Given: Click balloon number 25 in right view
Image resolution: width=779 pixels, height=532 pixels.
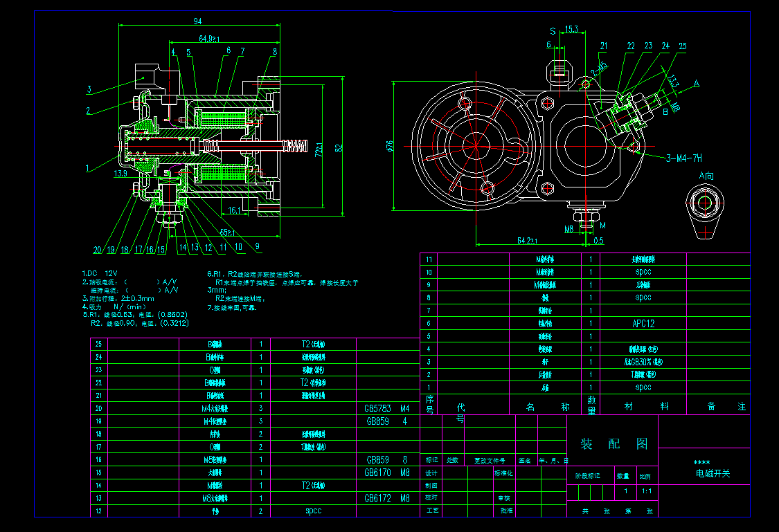Looking at the screenshot, I should click(x=683, y=46).
